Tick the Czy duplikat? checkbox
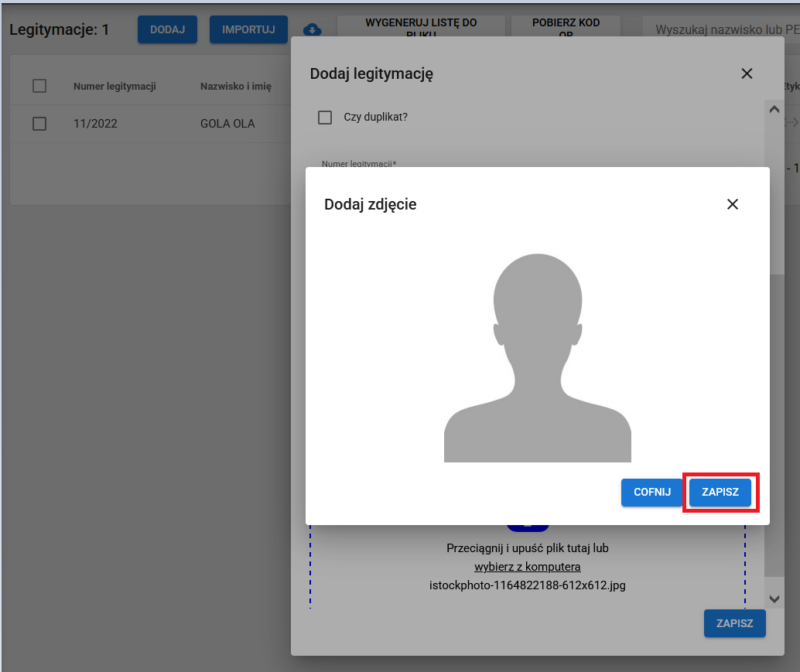Viewport: 800px width, 672px height. [x=325, y=118]
